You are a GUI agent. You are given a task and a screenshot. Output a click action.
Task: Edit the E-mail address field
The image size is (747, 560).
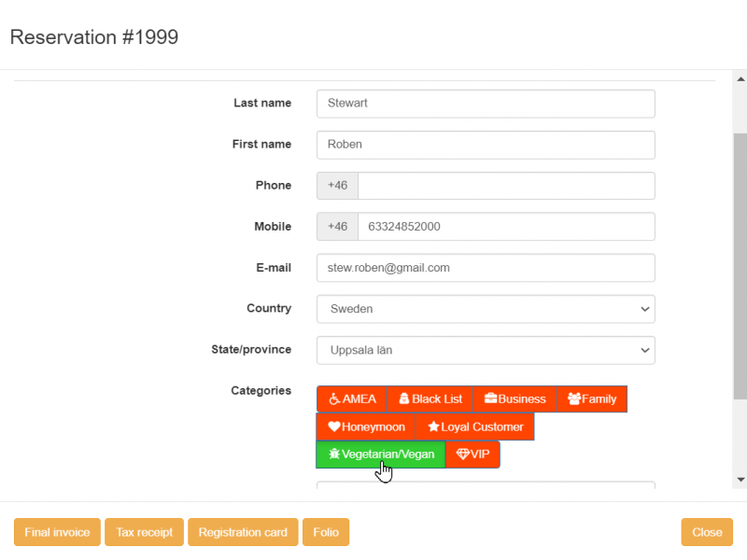pos(486,268)
